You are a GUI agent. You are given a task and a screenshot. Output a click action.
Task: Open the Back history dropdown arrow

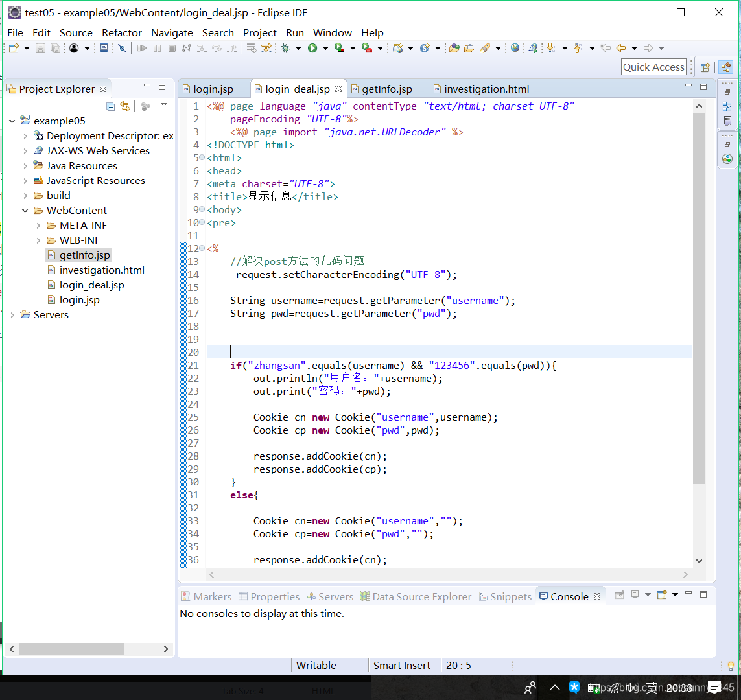[634, 48]
